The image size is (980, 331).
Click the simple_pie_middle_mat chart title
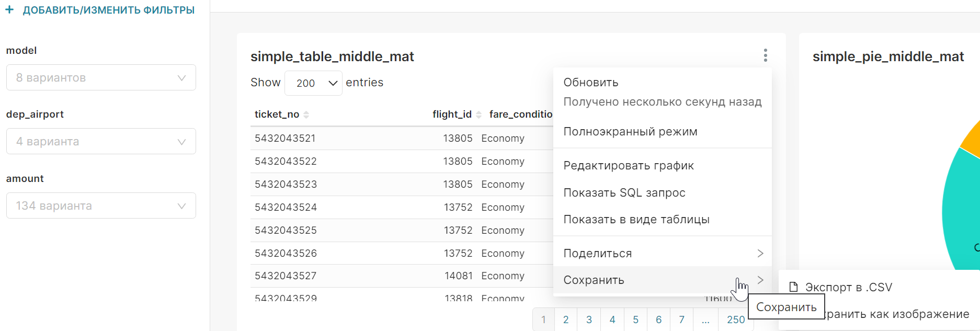(888, 56)
